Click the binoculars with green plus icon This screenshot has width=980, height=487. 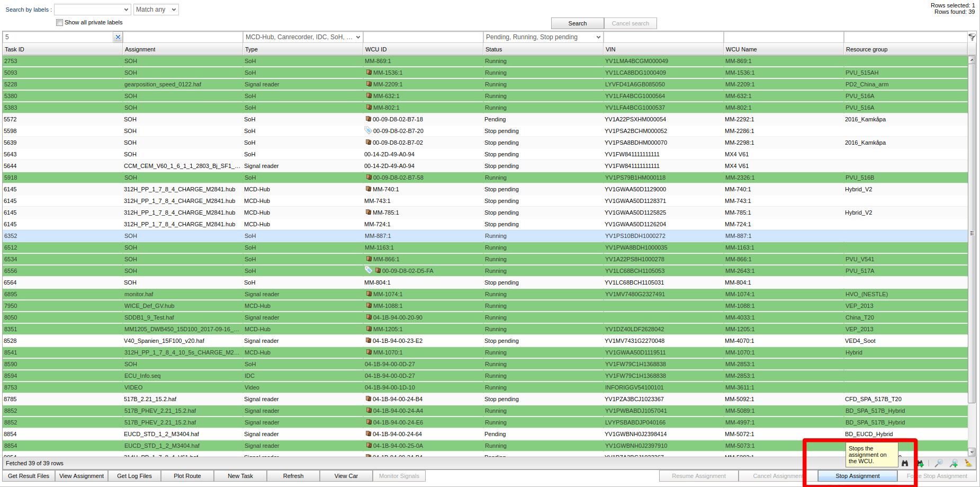pyautogui.click(x=920, y=463)
